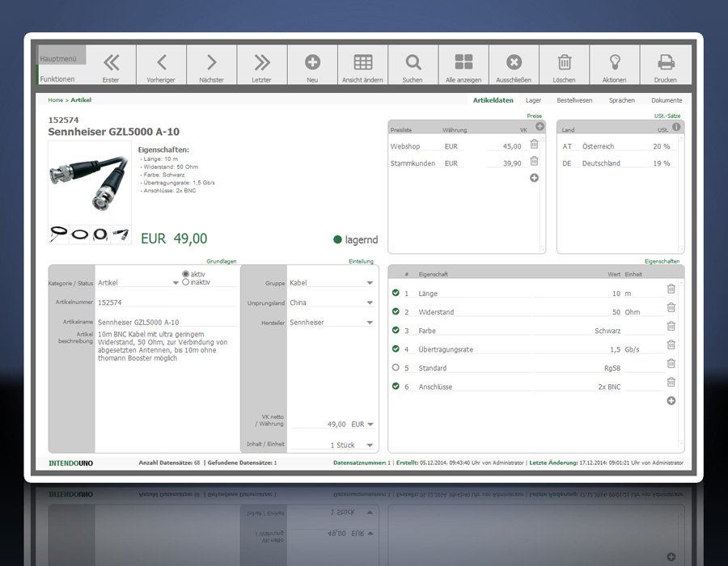Jump to last record Letzter
This screenshot has height=566, width=728.
tap(262, 65)
